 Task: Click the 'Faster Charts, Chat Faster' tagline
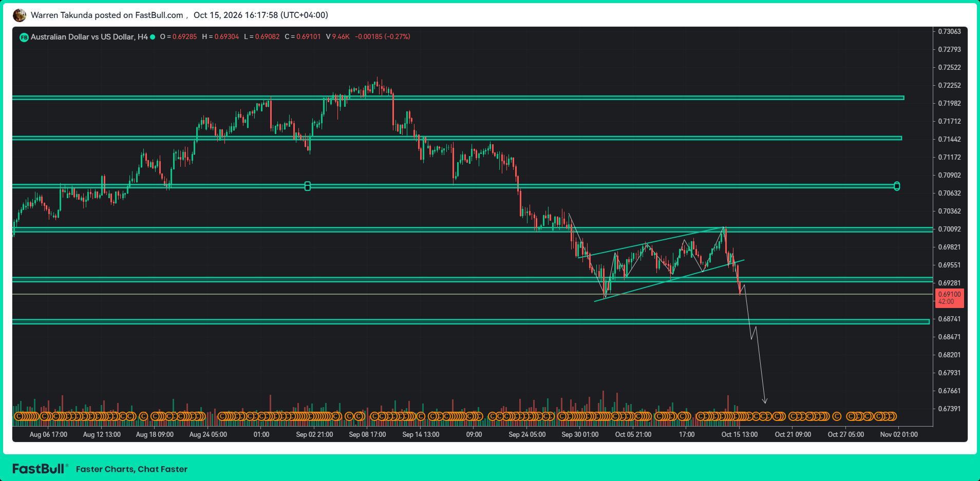coord(131,469)
